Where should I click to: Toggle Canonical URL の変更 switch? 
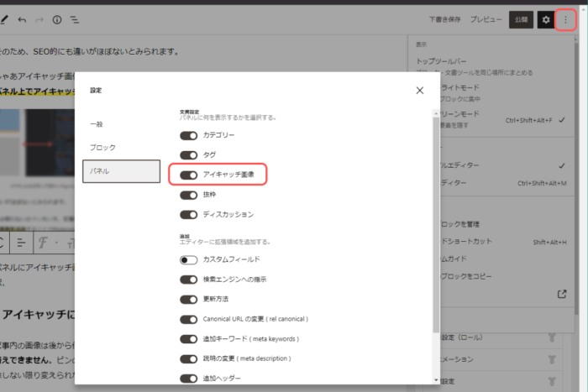click(x=189, y=319)
